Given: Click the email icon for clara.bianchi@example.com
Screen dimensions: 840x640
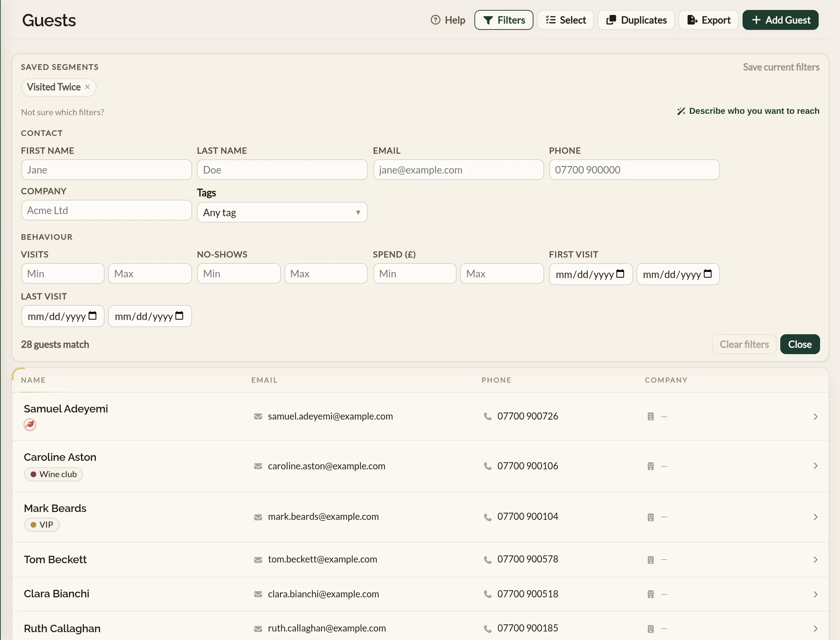Looking at the screenshot, I should pos(258,594).
